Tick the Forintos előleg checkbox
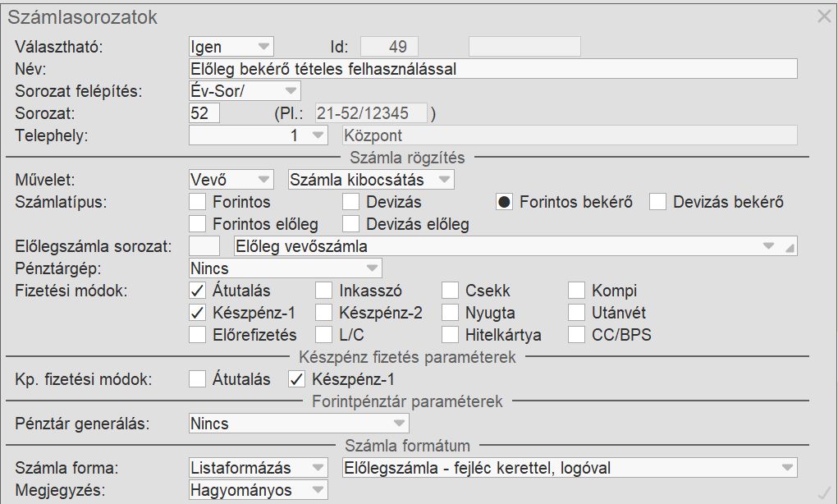 click(x=197, y=223)
